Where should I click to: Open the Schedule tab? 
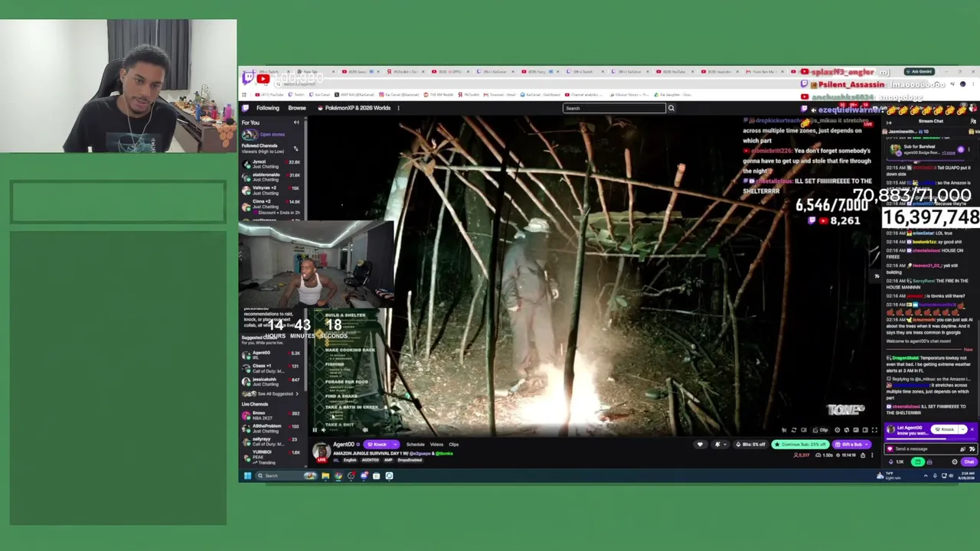(x=416, y=445)
